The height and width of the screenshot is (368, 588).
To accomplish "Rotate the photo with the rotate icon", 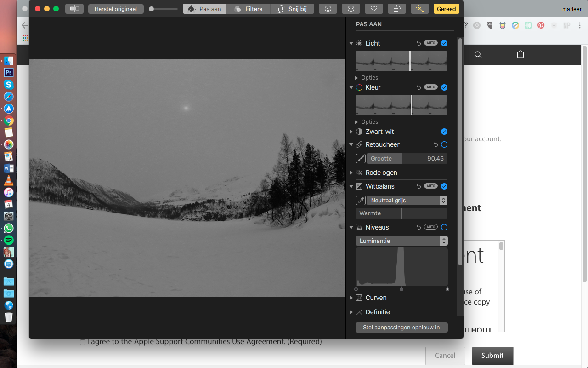I will (397, 9).
